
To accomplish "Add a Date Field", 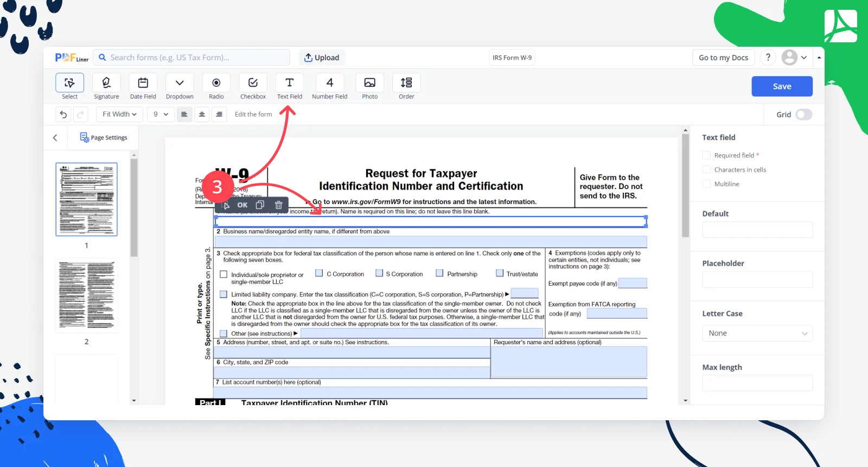I will point(143,87).
